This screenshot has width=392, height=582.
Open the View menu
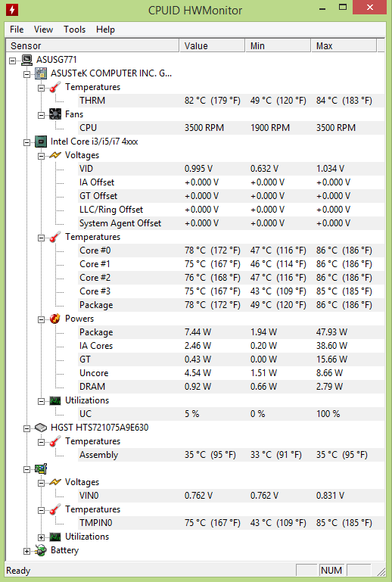click(x=43, y=30)
